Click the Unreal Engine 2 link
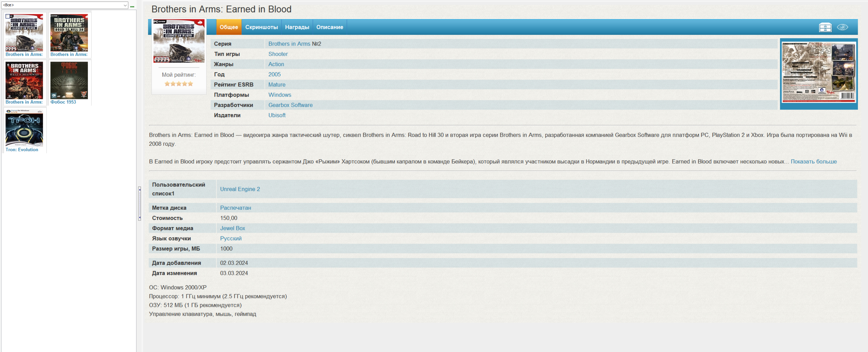Viewport: 868px width, 352px height. coord(240,189)
